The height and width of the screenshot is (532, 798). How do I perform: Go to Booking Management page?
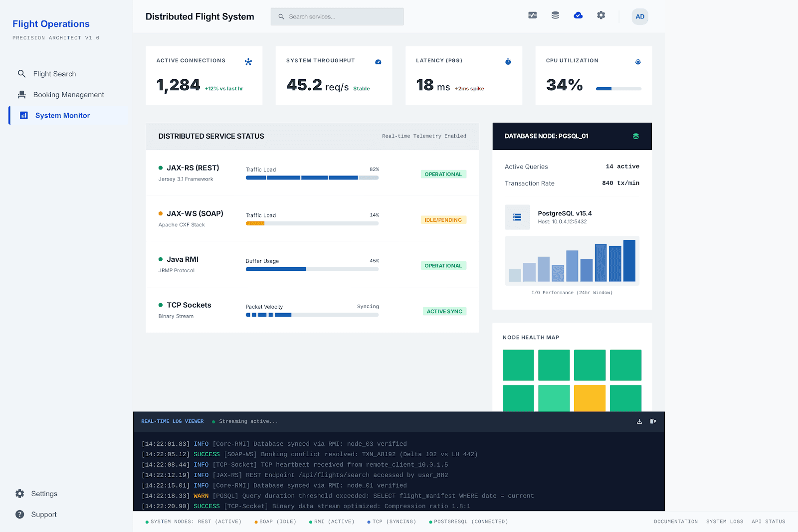click(x=68, y=95)
